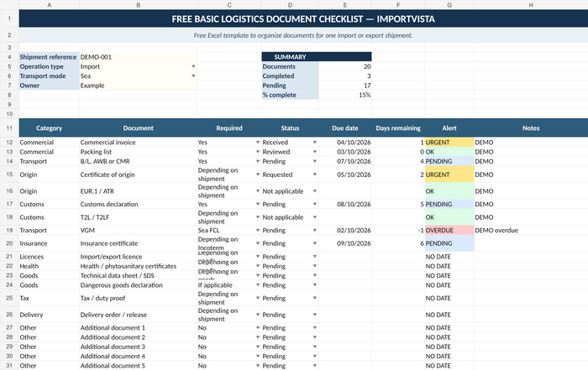Select URGENT alert cell for Commercial invoice
The image size is (588, 370).
(449, 143)
